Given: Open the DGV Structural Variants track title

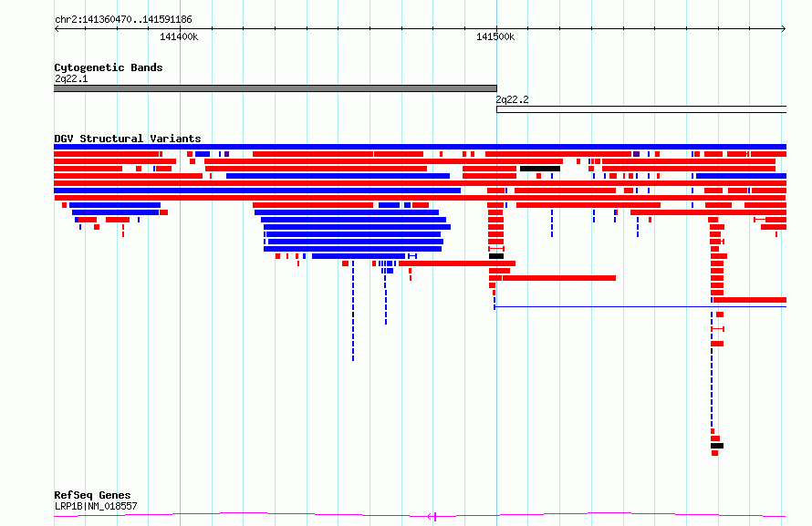Looking at the screenshot, I should [x=128, y=138].
